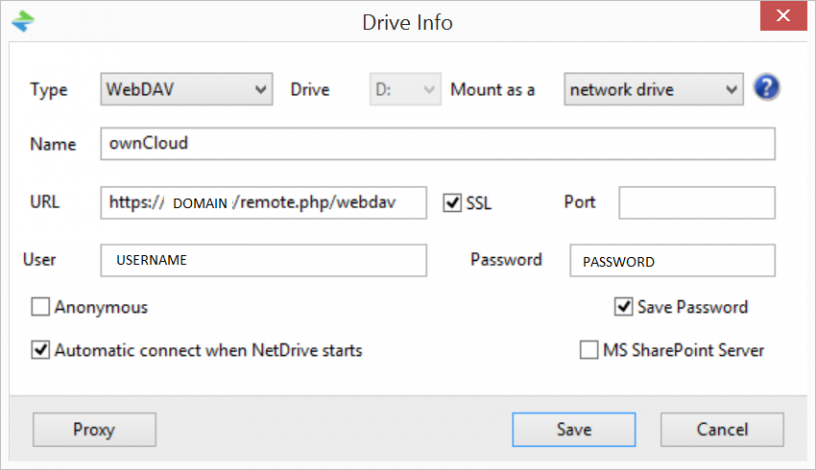Select the empty Port field
The width and height of the screenshot is (816, 470).
697,202
